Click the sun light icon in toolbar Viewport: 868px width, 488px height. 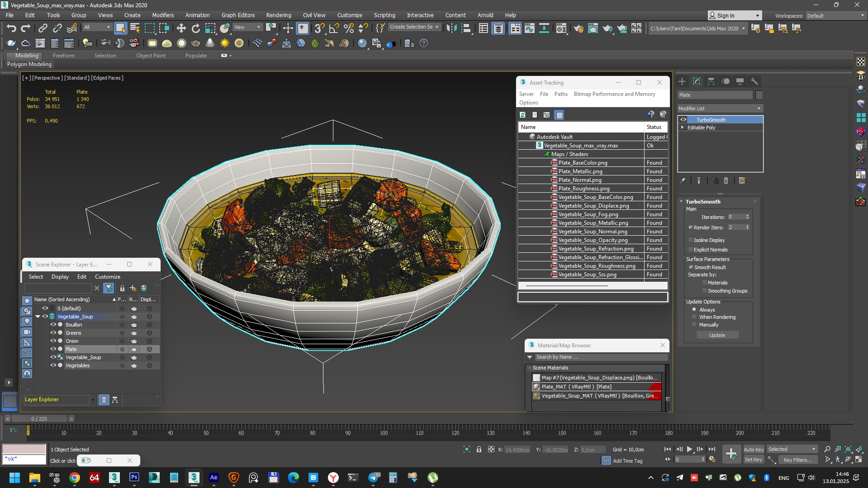click(224, 43)
